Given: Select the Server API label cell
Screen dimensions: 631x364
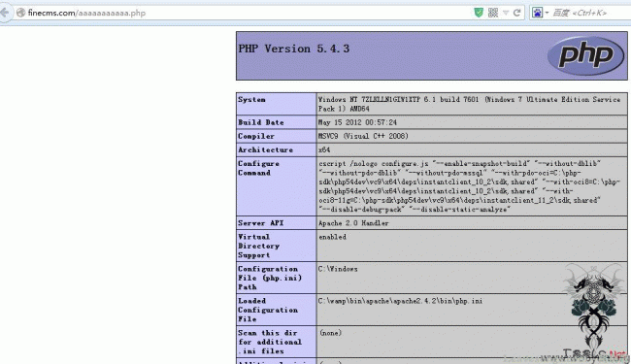Looking at the screenshot, I should (277, 223).
